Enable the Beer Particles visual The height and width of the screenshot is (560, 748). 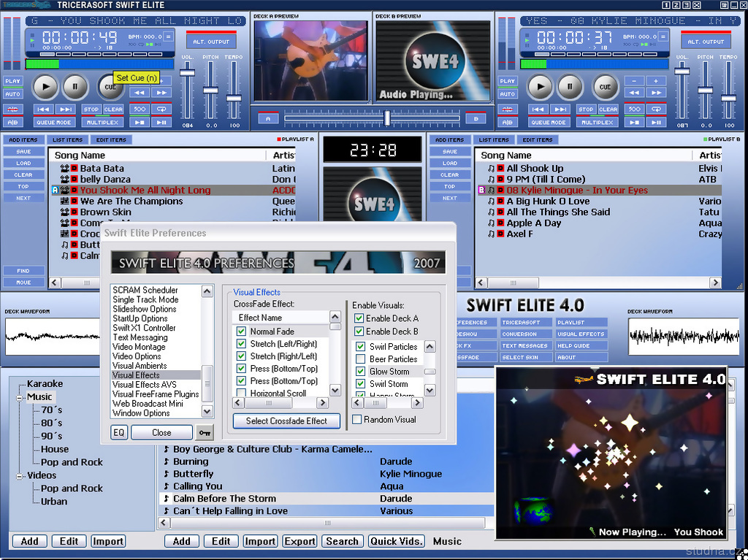click(361, 358)
